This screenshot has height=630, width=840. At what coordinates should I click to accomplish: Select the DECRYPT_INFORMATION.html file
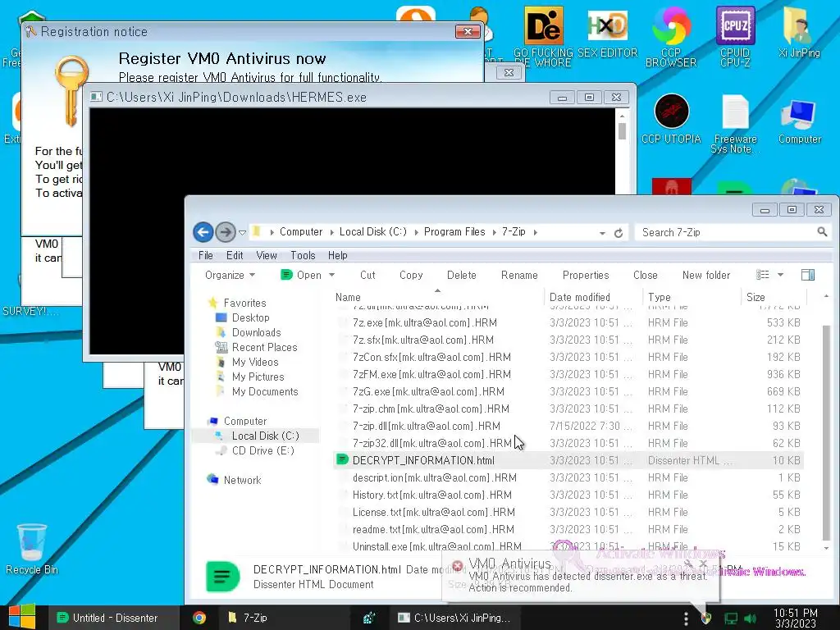[568, 460]
